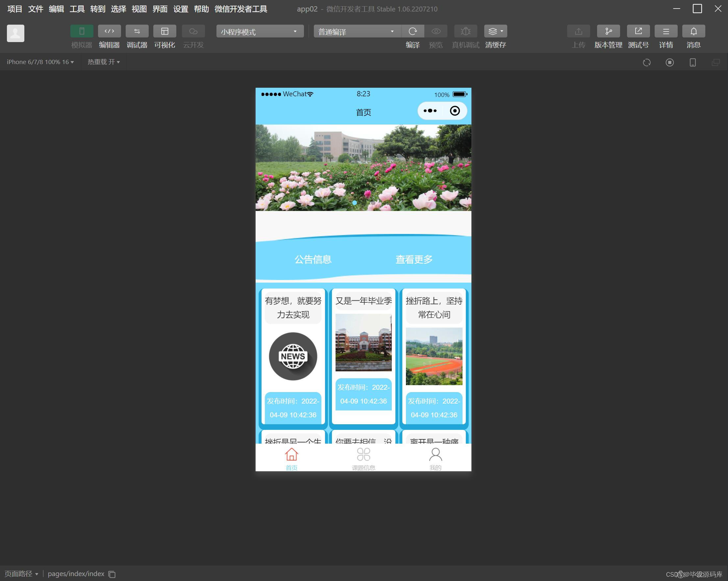Select the second carousel indicator dot
Screen dimensions: 728x581
pos(372,203)
